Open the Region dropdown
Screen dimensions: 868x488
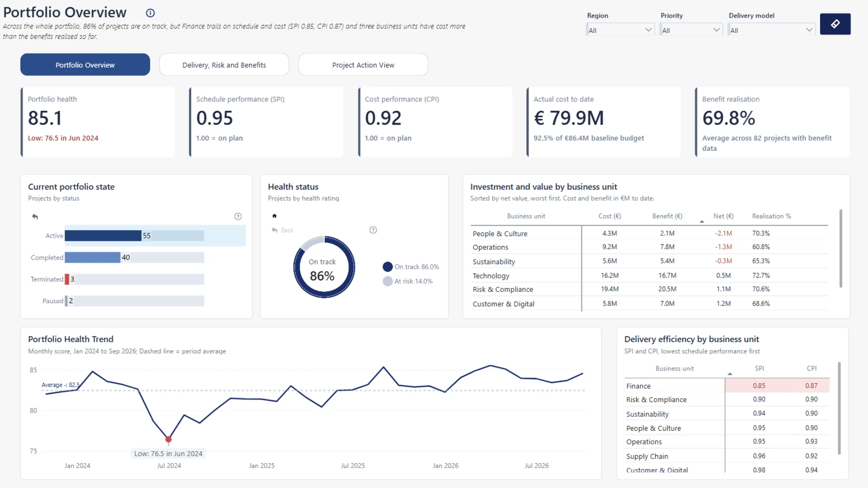tap(620, 30)
